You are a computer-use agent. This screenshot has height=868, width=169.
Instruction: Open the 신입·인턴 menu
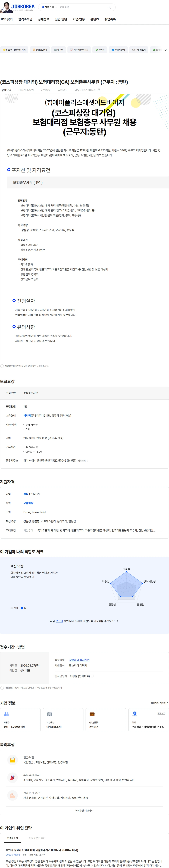[61, 19]
